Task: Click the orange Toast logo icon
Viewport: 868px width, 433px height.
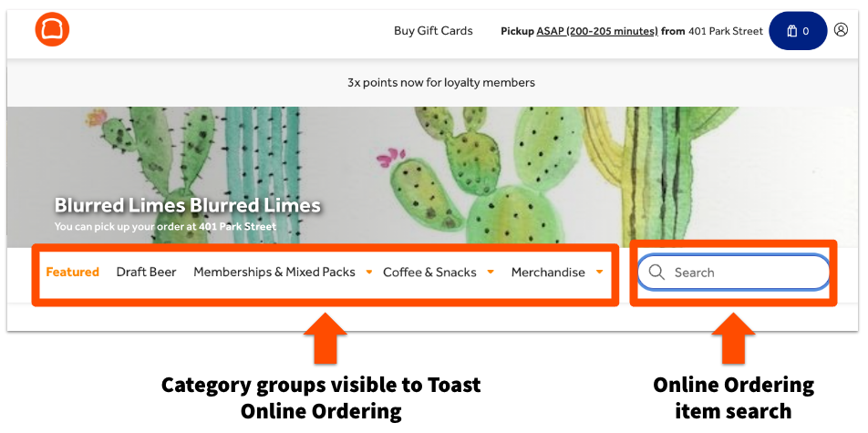Action: point(53,30)
